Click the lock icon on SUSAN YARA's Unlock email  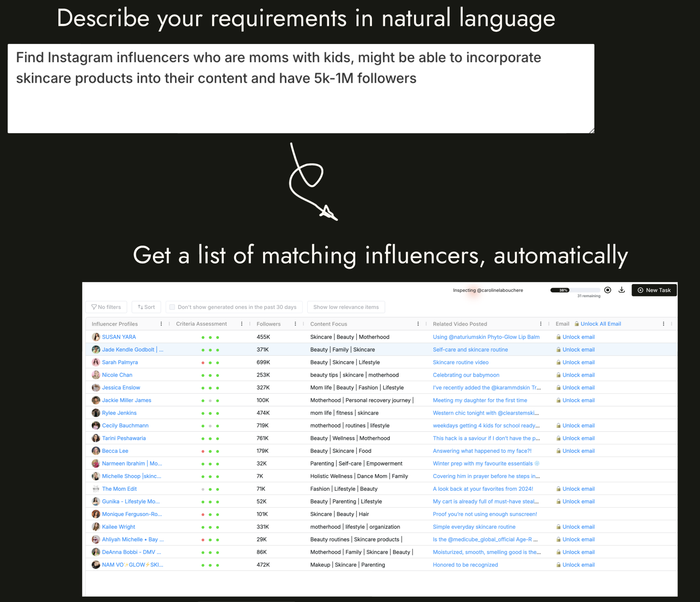pos(558,337)
